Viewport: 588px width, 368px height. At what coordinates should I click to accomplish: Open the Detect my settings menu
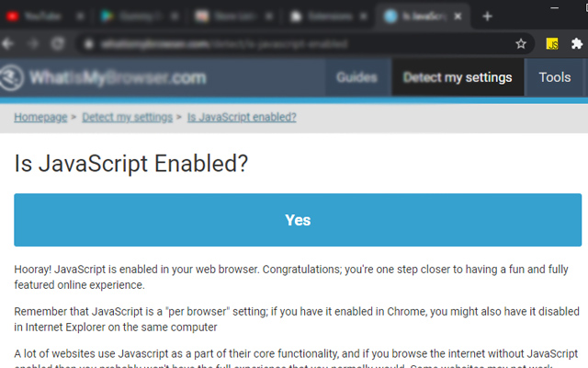click(458, 77)
